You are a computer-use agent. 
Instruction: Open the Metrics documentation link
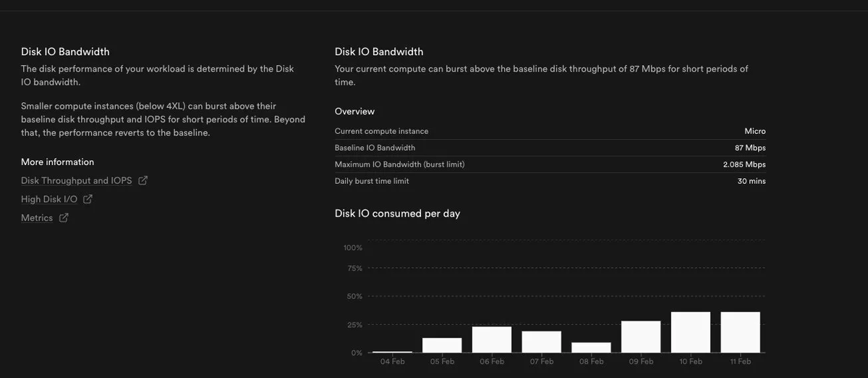pyautogui.click(x=37, y=218)
